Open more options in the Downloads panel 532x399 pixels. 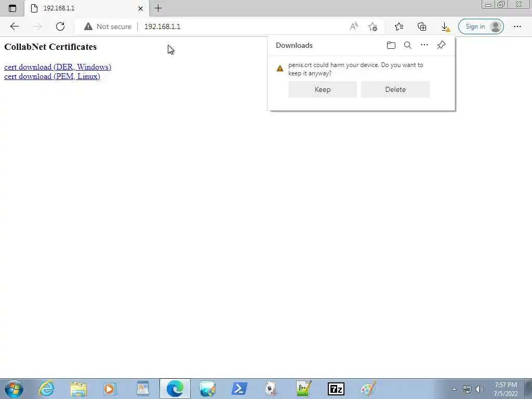424,45
